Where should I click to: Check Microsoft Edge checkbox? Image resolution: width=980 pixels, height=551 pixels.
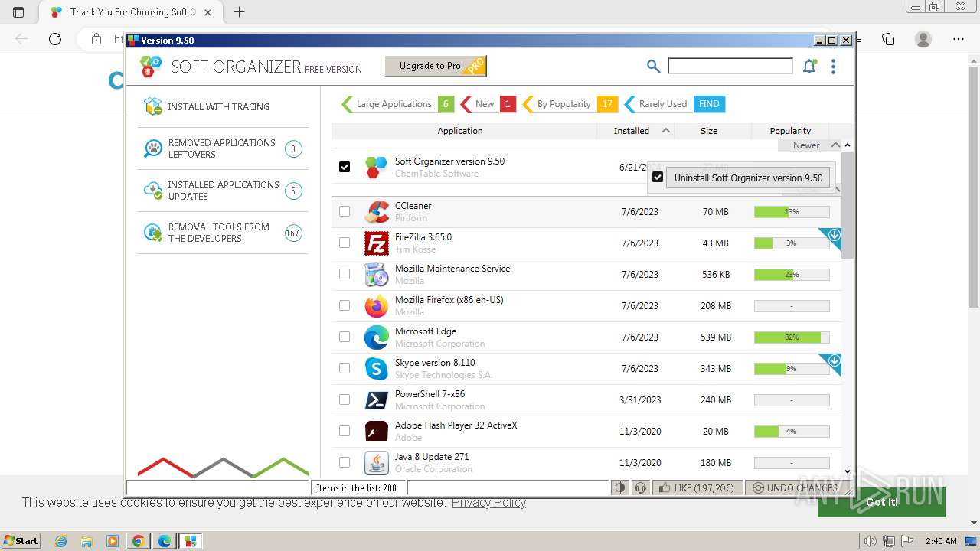click(x=345, y=337)
